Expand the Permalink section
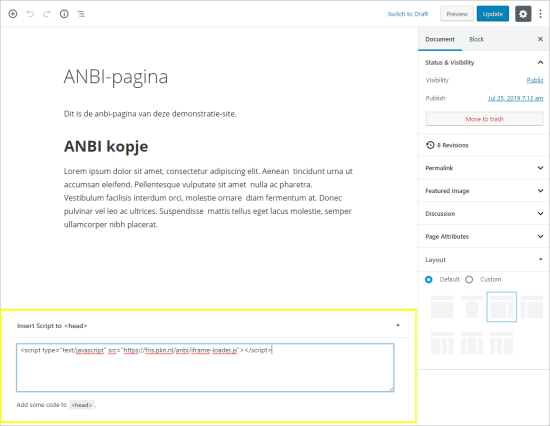Image resolution: width=550 pixels, height=426 pixels. pyautogui.click(x=484, y=168)
